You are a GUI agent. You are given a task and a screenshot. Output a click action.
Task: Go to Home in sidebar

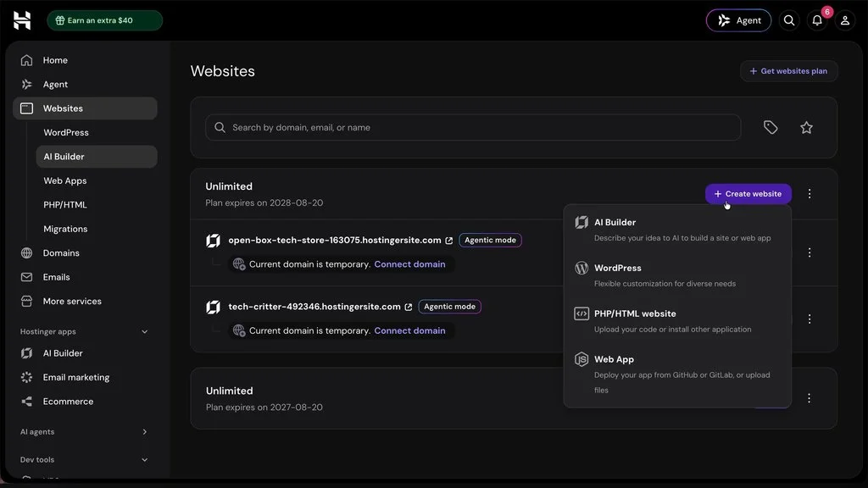pyautogui.click(x=86, y=60)
